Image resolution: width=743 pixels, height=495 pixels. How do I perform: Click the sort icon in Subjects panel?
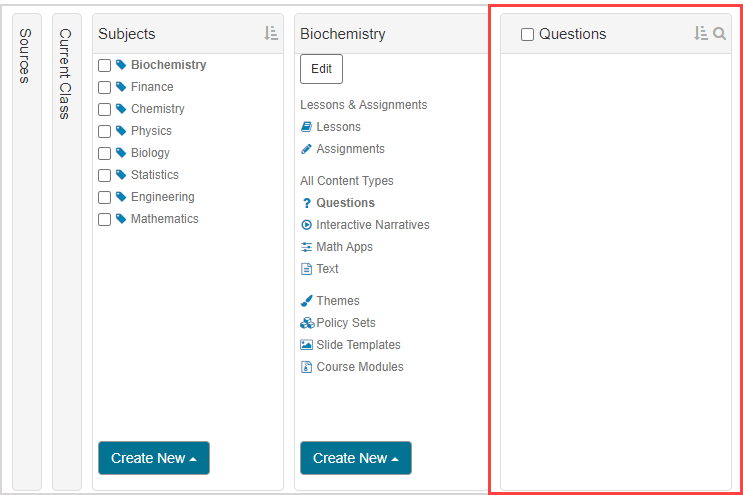pos(271,33)
